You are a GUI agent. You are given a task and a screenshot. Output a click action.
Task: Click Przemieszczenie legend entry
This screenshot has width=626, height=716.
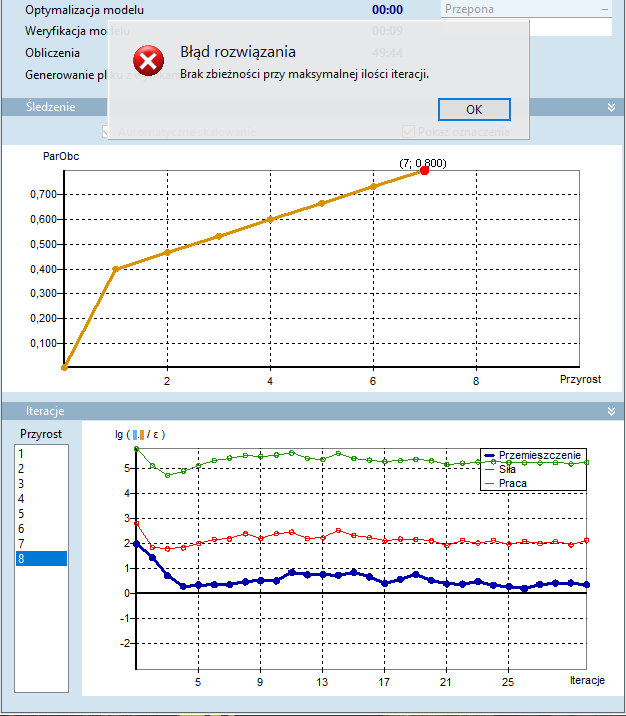click(x=533, y=455)
